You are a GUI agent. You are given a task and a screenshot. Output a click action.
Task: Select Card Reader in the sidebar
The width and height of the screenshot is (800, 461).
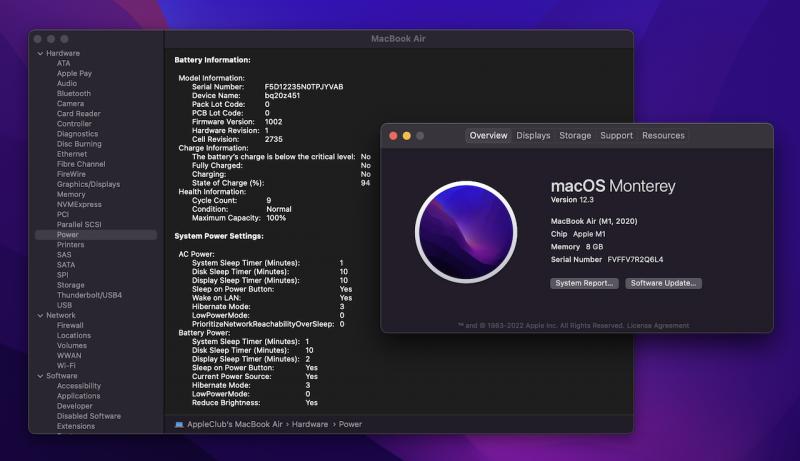click(79, 114)
